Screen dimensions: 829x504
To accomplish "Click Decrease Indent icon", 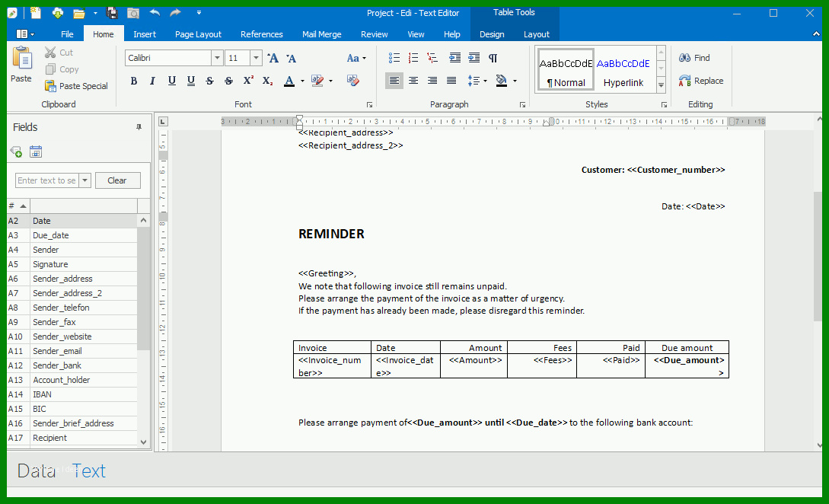I will 454,58.
